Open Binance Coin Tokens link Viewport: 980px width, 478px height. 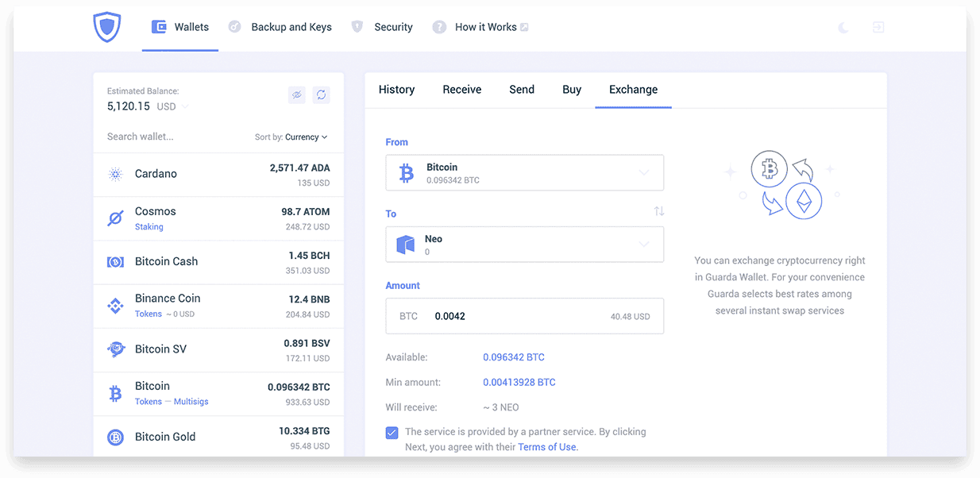(x=149, y=314)
